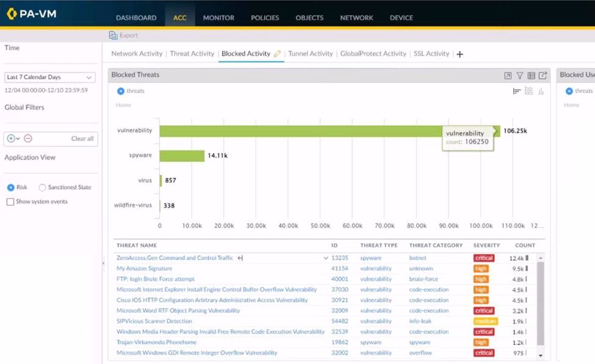Open the MONITOR tab in the top menu

point(218,18)
